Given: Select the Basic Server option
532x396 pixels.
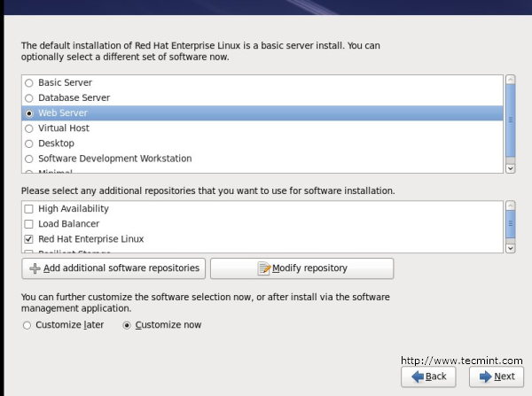Looking at the screenshot, I should [29, 82].
